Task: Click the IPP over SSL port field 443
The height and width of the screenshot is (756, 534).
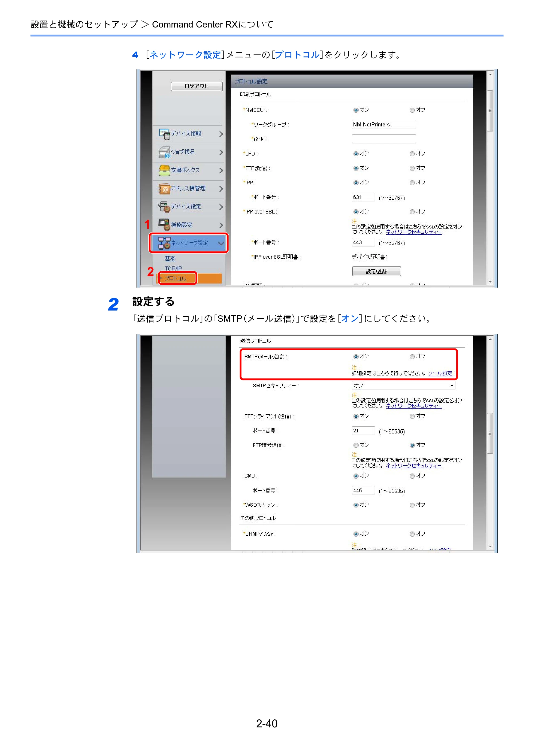Action: point(363,242)
